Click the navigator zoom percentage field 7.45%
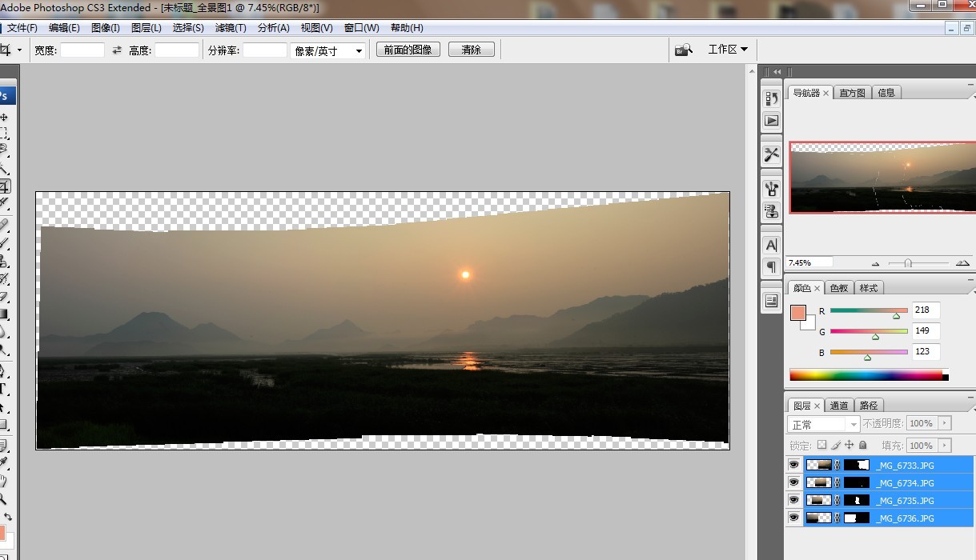The width and height of the screenshot is (976, 560). [809, 262]
